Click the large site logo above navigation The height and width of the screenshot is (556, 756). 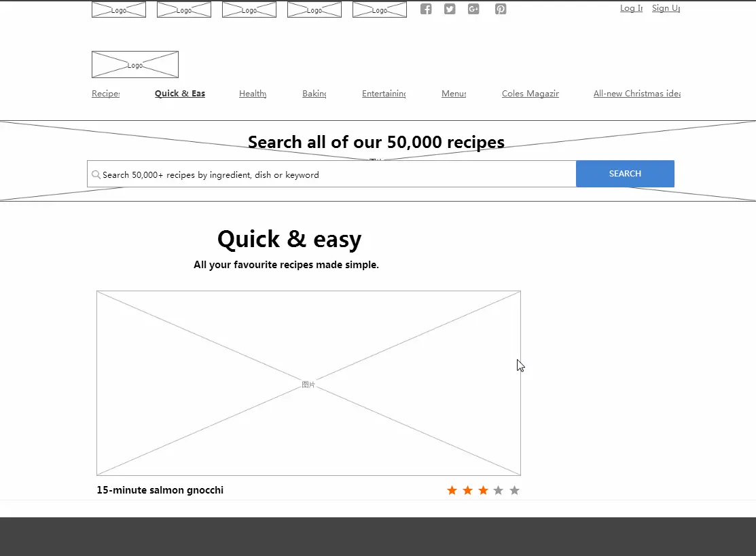pyautogui.click(x=135, y=64)
